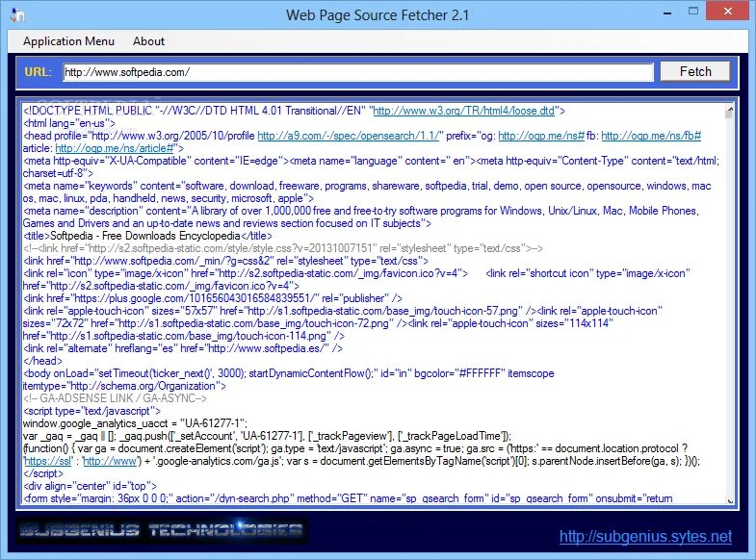Click scrollbar down arrow in source pane
The height and width of the screenshot is (560, 756).
729,500
